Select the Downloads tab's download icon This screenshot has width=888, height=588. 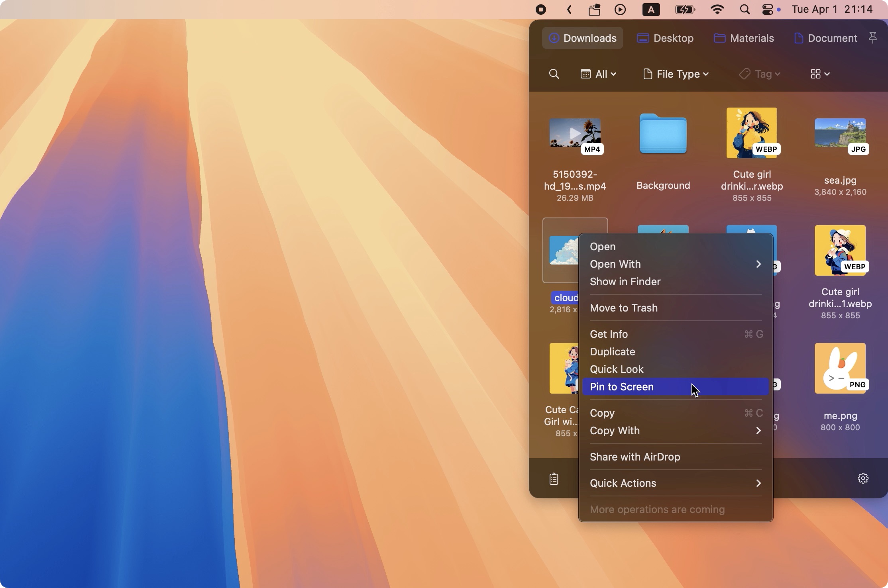pyautogui.click(x=554, y=38)
